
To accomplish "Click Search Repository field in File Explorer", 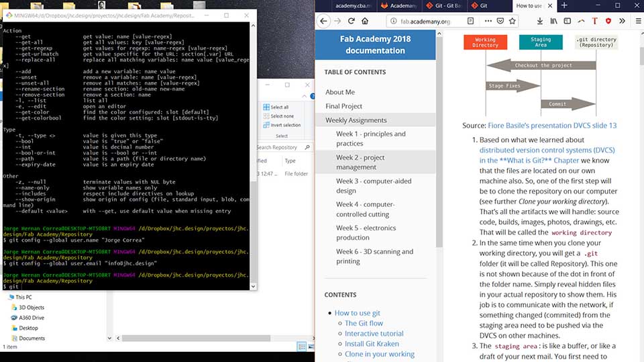I will tap(278, 147).
